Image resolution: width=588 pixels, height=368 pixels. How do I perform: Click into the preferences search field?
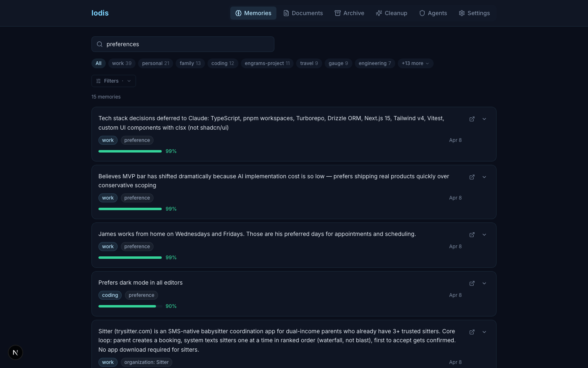(x=188, y=44)
